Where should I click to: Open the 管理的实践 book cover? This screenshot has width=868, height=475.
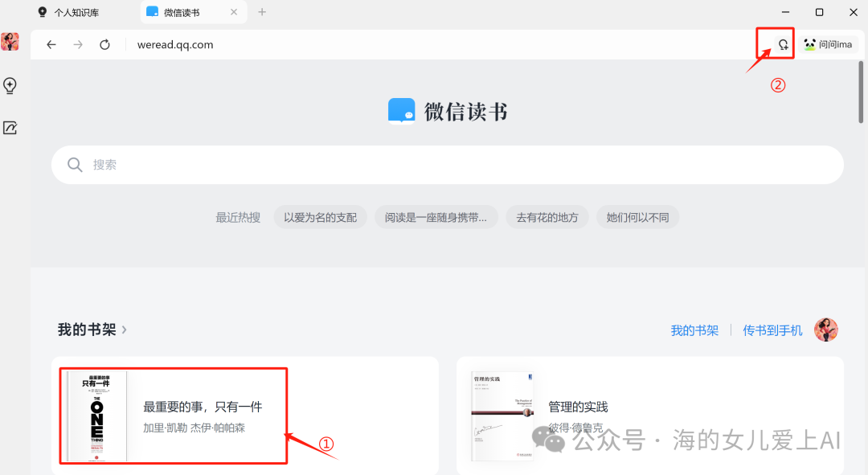502,416
